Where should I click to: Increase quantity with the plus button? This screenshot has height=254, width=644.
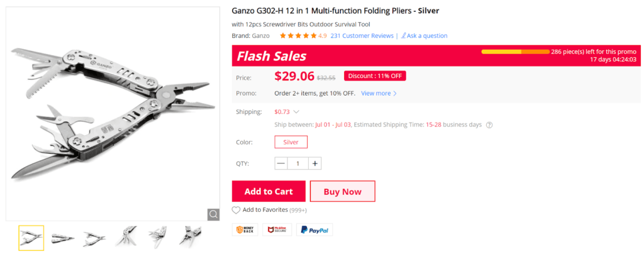click(x=315, y=163)
